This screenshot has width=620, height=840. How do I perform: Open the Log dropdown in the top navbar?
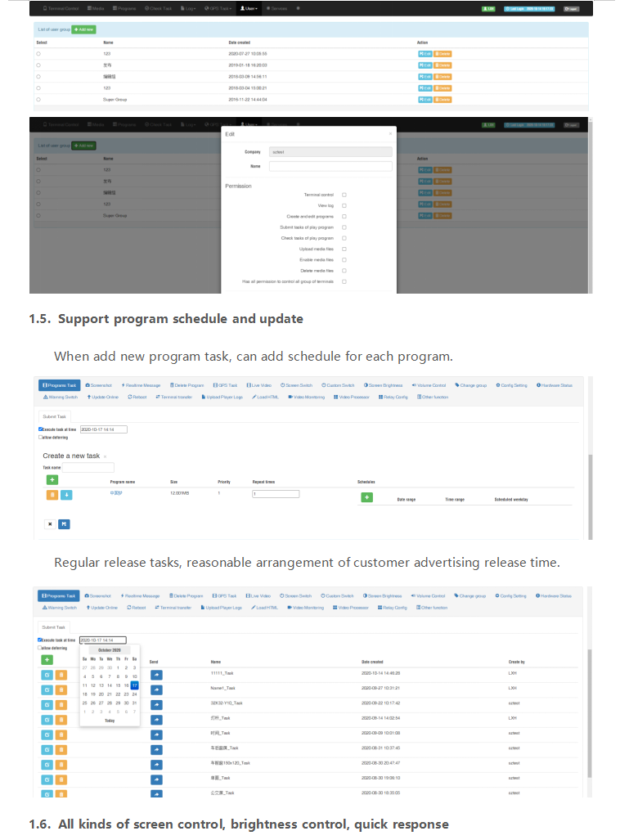pyautogui.click(x=190, y=8)
